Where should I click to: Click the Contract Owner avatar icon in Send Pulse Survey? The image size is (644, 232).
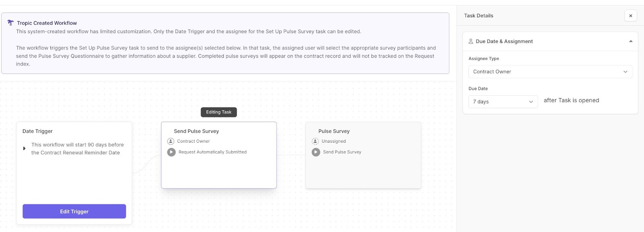[171, 141]
